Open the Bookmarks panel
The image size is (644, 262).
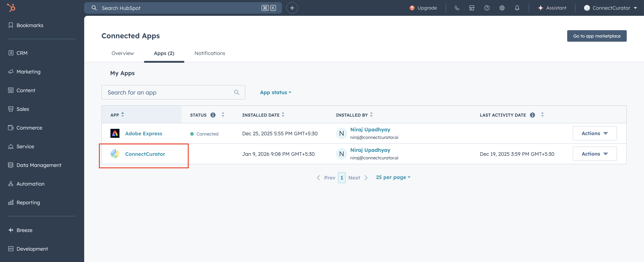pos(30,25)
